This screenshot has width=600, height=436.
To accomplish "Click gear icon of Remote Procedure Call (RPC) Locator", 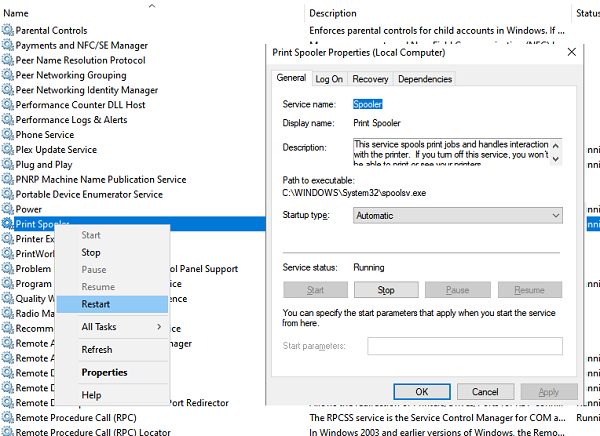I will (x=7, y=431).
